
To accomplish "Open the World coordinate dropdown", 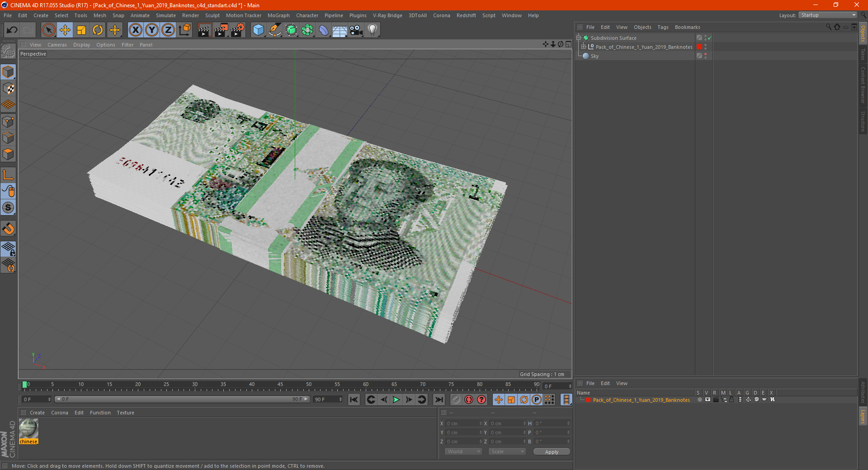I will pyautogui.click(x=464, y=451).
